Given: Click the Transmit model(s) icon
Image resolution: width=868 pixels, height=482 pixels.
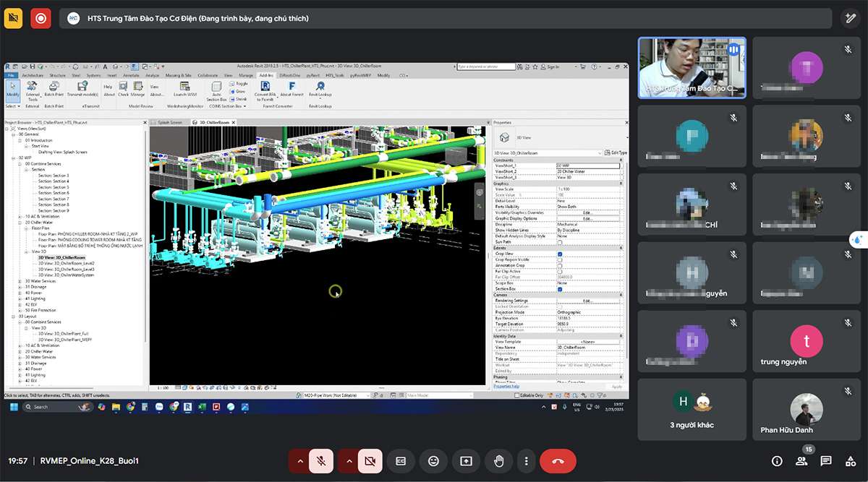Looking at the screenshot, I should (x=82, y=89).
